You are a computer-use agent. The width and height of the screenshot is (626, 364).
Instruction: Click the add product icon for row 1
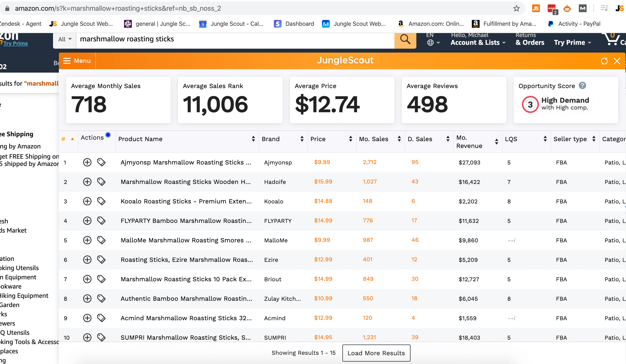click(x=88, y=162)
